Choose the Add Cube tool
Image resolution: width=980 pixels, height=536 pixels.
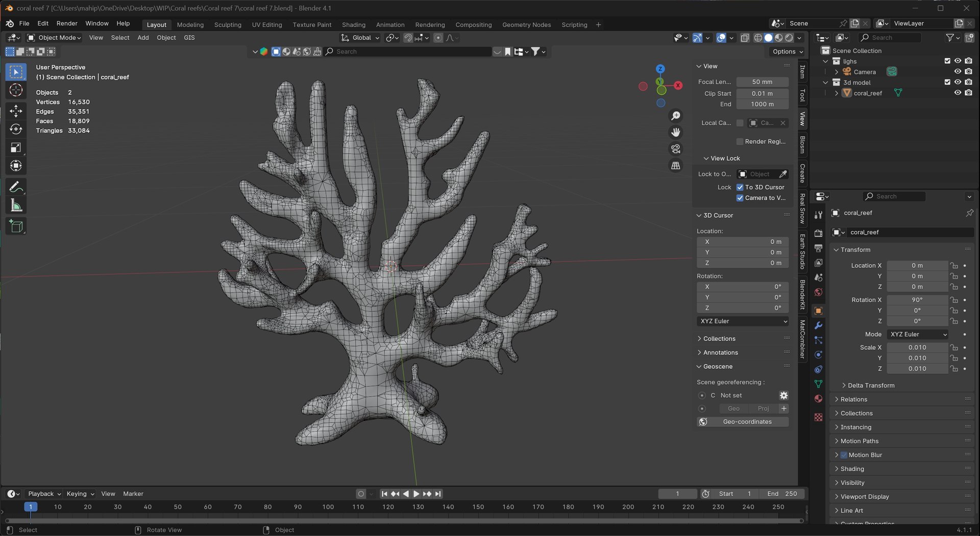(16, 226)
